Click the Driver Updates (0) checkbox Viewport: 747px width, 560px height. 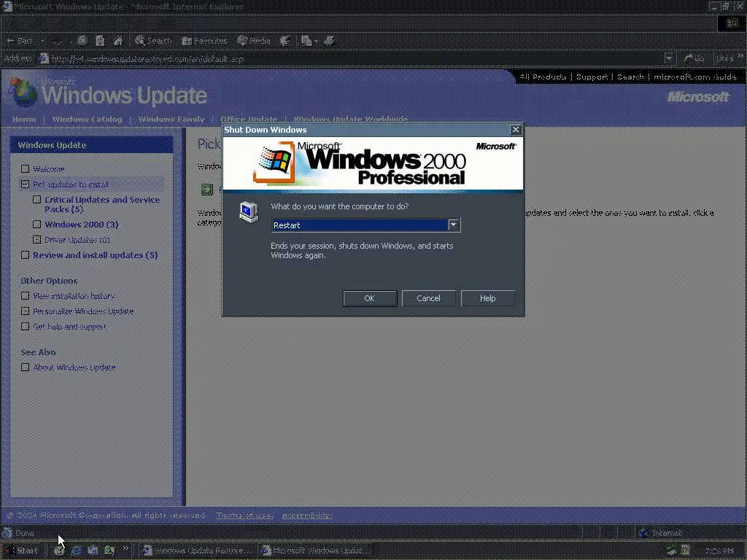pos(37,239)
